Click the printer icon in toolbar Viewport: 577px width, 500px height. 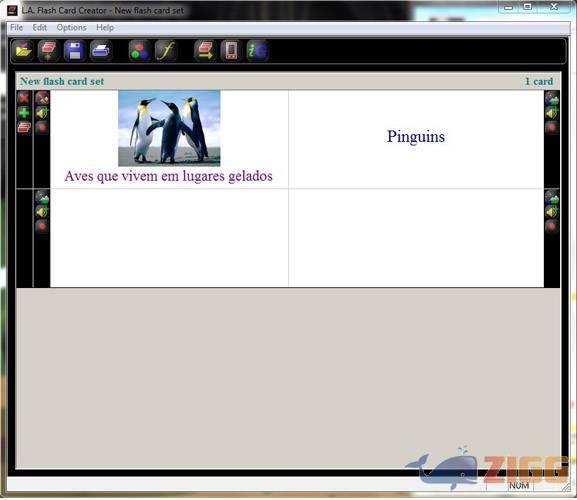pyautogui.click(x=100, y=51)
